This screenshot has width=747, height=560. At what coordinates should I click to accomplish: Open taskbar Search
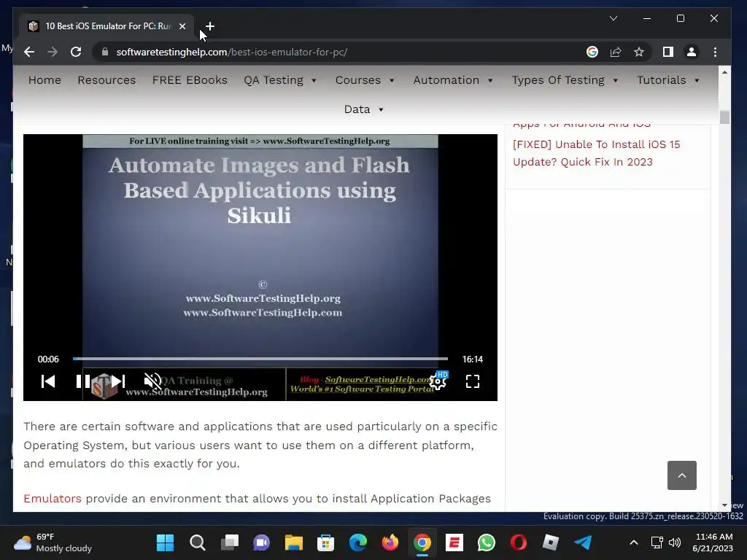pyautogui.click(x=197, y=542)
